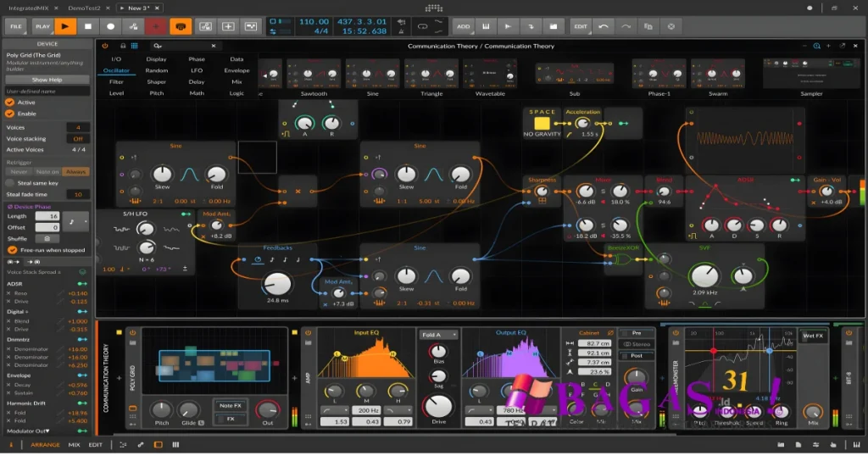Viewport: 868px width, 456px height.
Task: Click the piano keys icon beside ADD
Action: point(486,26)
